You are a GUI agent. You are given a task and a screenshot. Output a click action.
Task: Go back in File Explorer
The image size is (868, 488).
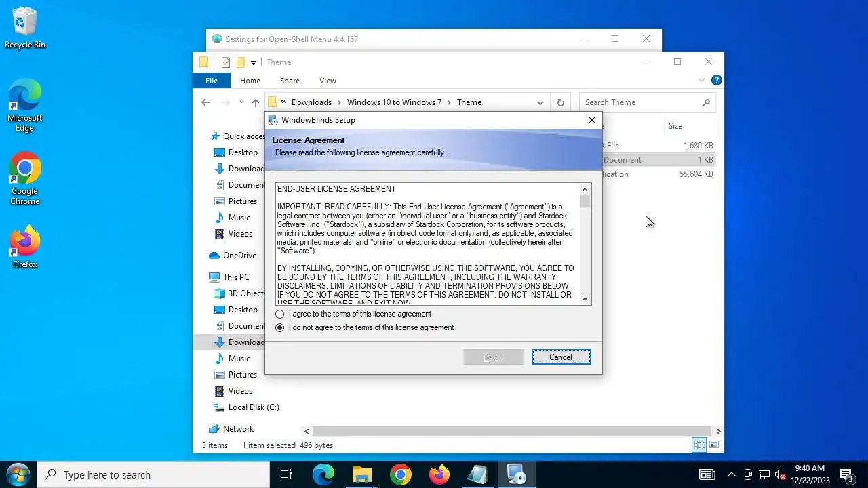pyautogui.click(x=205, y=102)
